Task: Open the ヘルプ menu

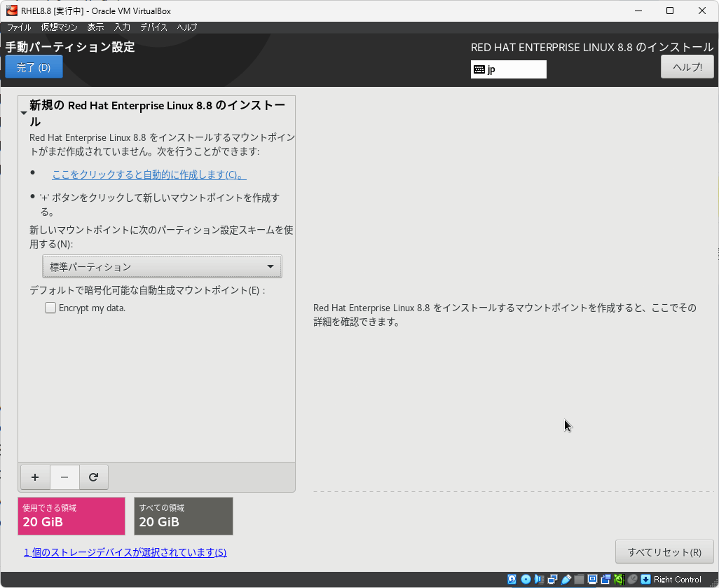Action: click(187, 27)
